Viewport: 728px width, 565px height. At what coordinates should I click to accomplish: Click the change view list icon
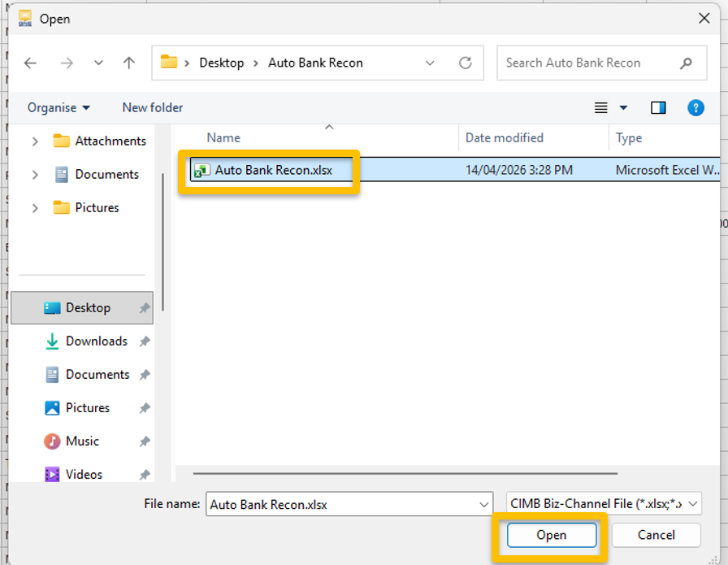pos(601,107)
